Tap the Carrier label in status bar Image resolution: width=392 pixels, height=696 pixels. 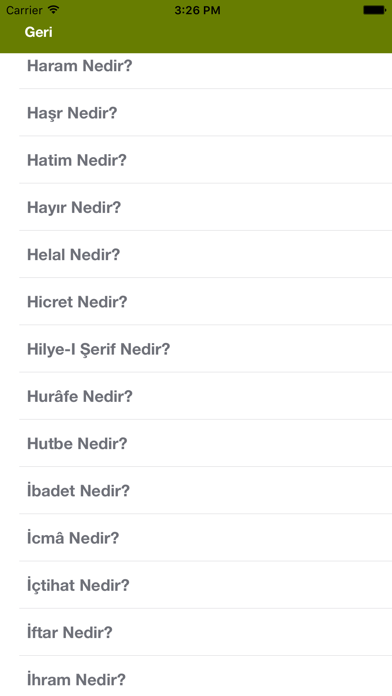[x=24, y=10]
